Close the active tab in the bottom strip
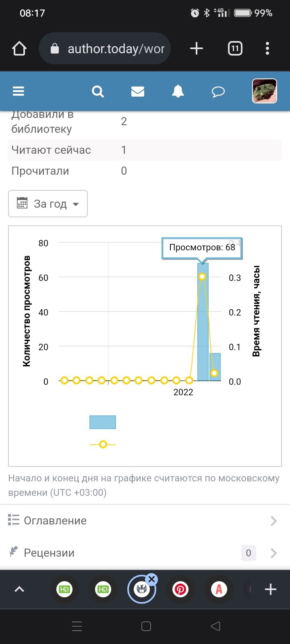The height and width of the screenshot is (644, 290). pos(151,580)
